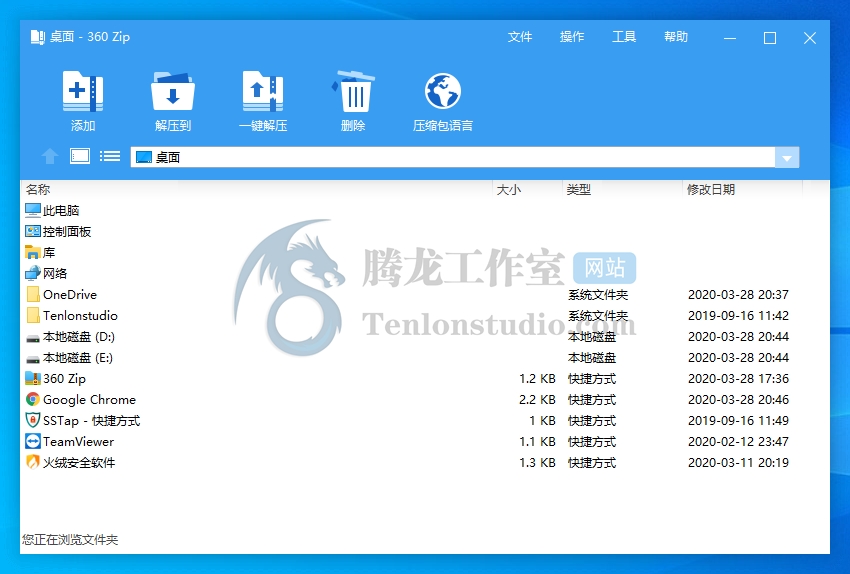Click date 2020-02-12 23:47
The width and height of the screenshot is (850, 574).
tap(738, 441)
